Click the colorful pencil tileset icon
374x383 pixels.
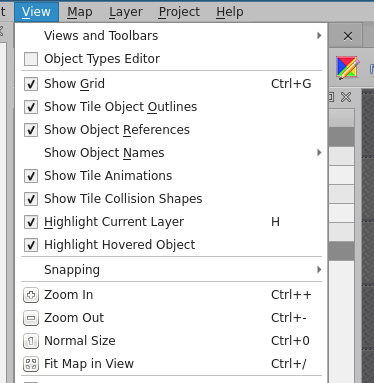tap(348, 68)
